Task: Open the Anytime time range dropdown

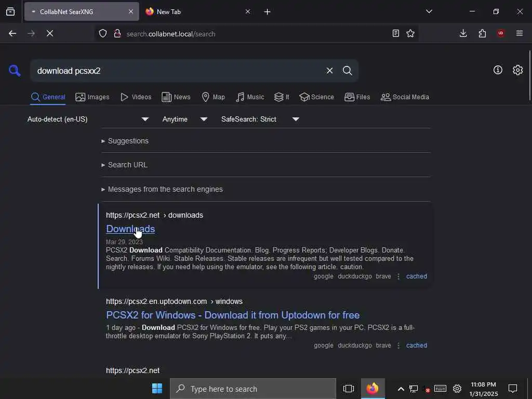Action: pos(184,119)
